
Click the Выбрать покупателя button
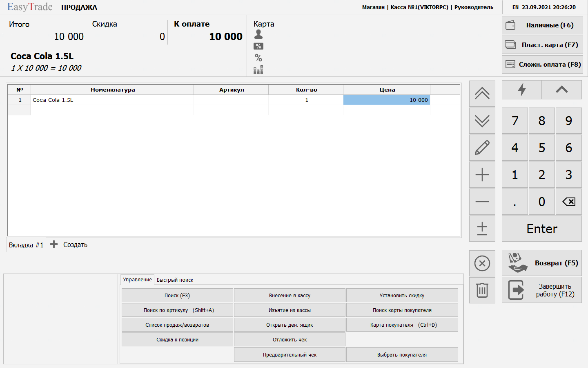[402, 355]
